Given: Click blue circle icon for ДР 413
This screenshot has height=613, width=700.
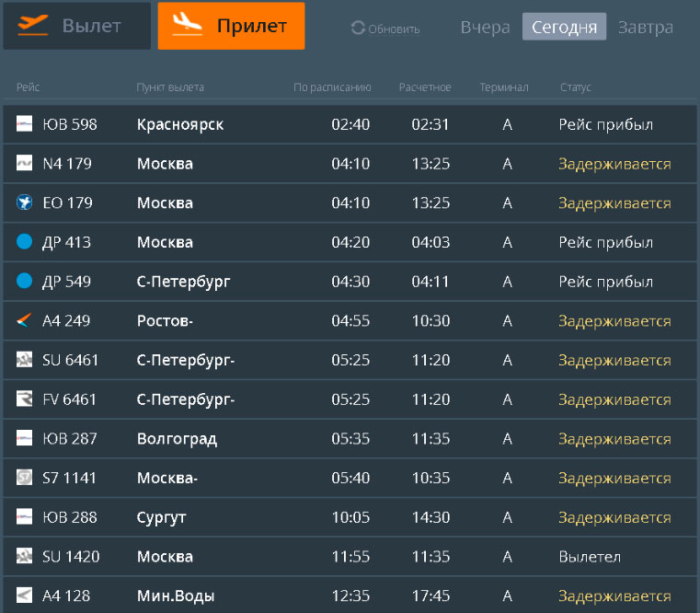Looking at the screenshot, I should tap(25, 242).
